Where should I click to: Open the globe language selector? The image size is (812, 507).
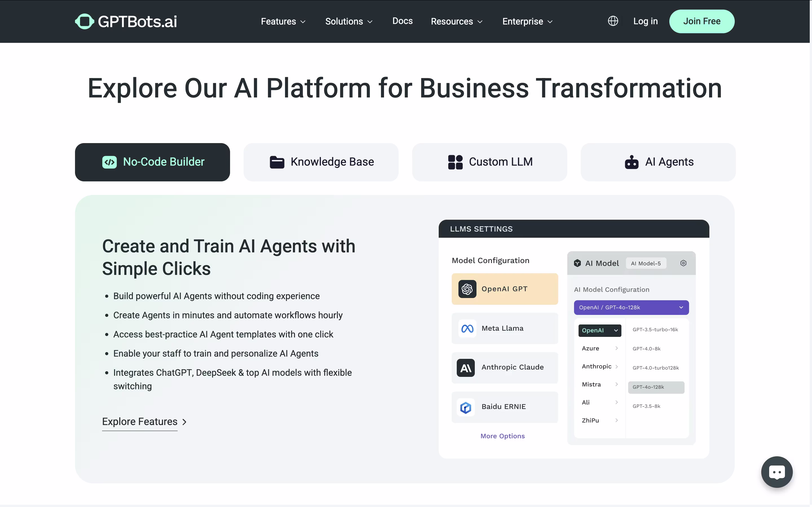tap(613, 21)
